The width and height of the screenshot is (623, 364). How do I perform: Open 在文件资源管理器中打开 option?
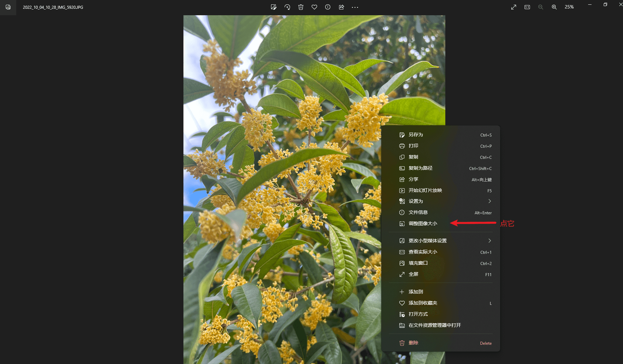[x=435, y=325]
